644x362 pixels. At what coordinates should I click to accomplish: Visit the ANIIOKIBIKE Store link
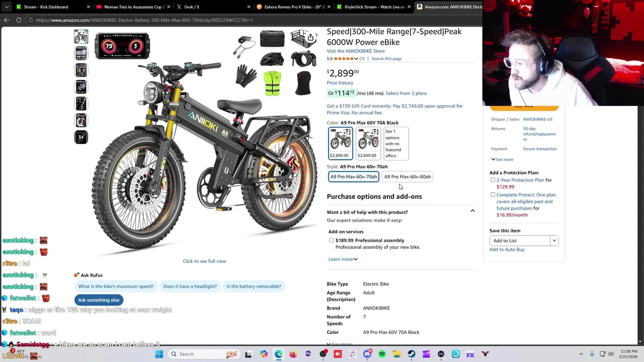(356, 51)
